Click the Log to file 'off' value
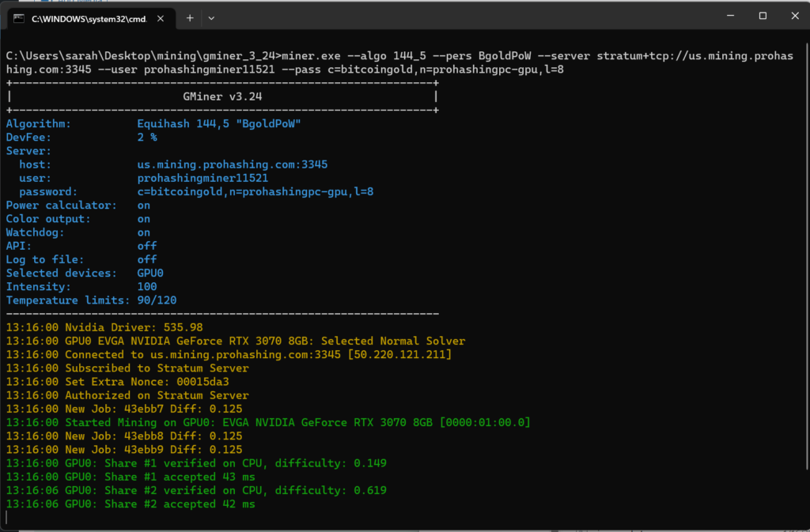Viewport: 810px width, 532px height. point(146,259)
